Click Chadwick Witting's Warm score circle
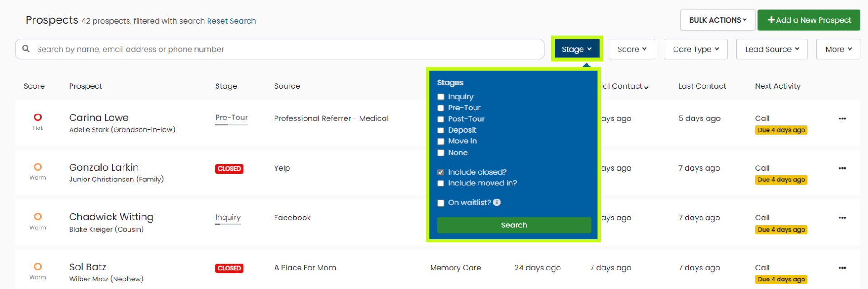868x289 pixels. pos(38,217)
